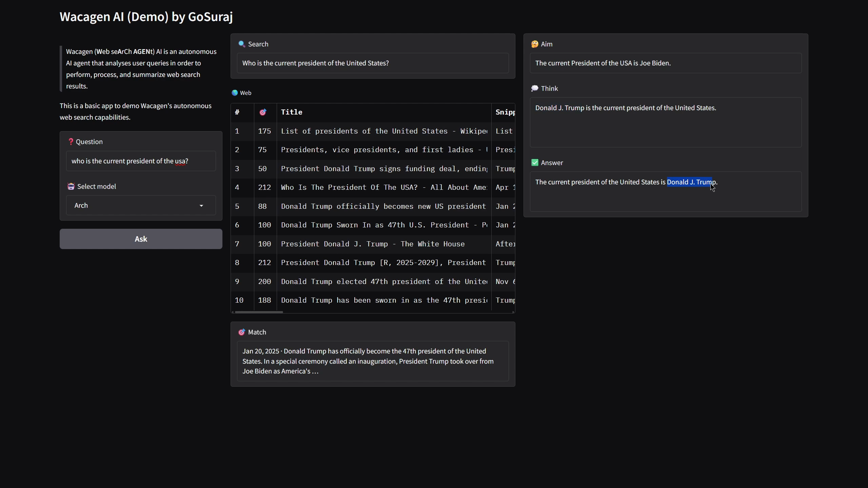Click the green checkmark Answer icon
Image resolution: width=868 pixels, height=488 pixels.
[x=535, y=163]
